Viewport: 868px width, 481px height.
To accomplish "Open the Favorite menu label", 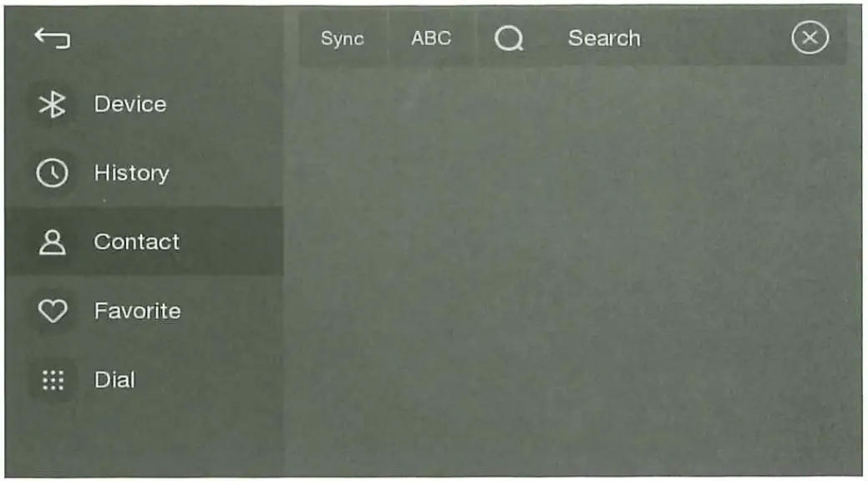I will tap(137, 311).
